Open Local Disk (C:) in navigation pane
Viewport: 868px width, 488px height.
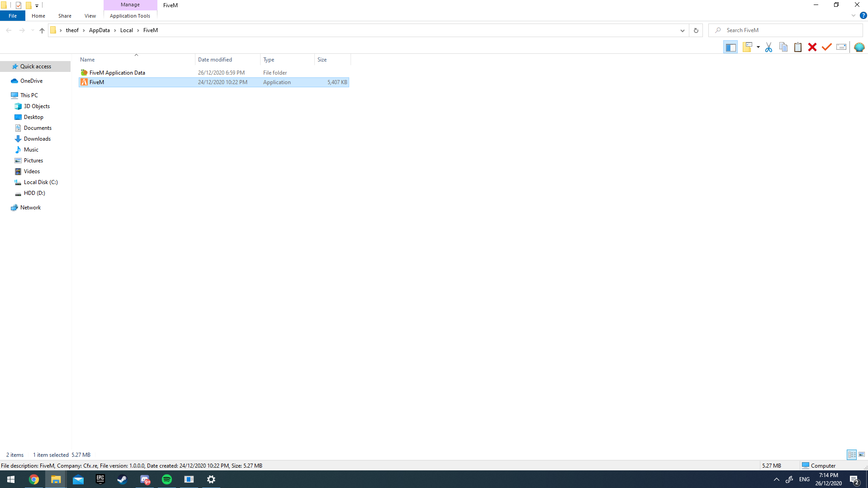click(x=41, y=182)
